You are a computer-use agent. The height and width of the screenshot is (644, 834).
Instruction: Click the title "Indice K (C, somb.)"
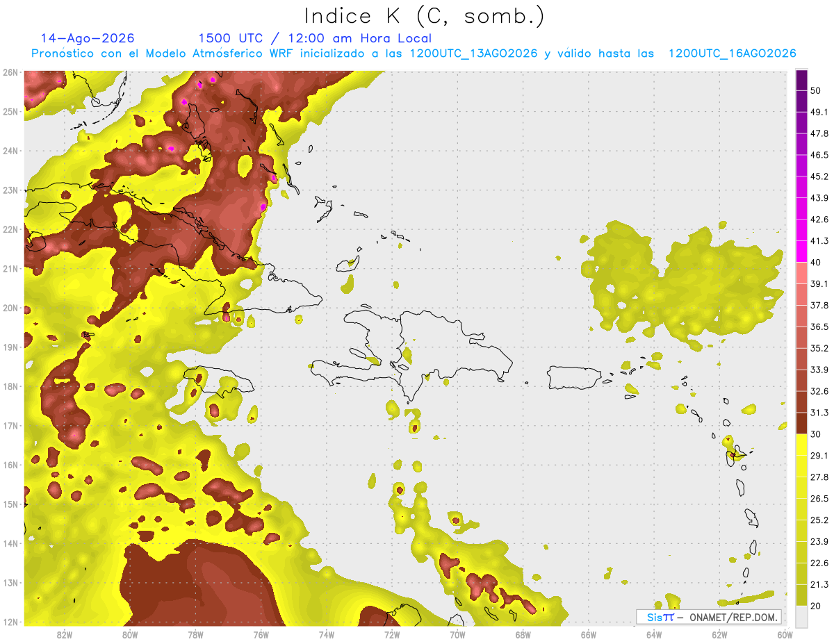(424, 15)
